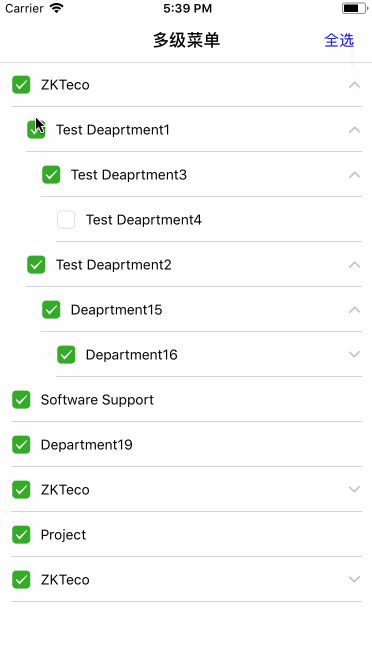Uncheck the Deaprtment15 green checkbox
Screen dimensions: 372x665
51,310
